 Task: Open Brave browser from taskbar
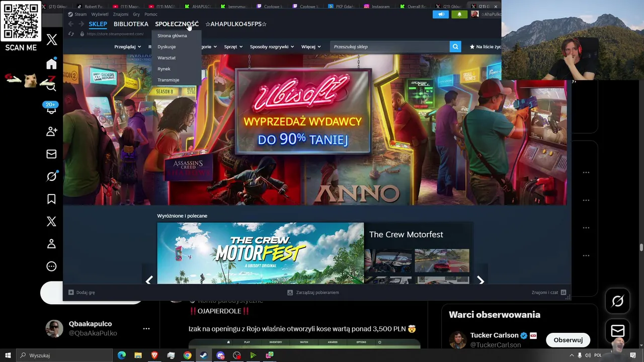(154, 355)
